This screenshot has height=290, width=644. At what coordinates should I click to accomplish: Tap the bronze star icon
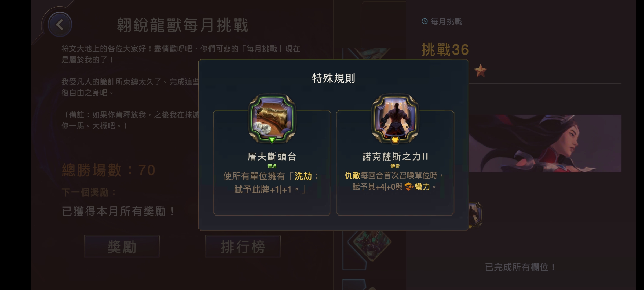480,71
